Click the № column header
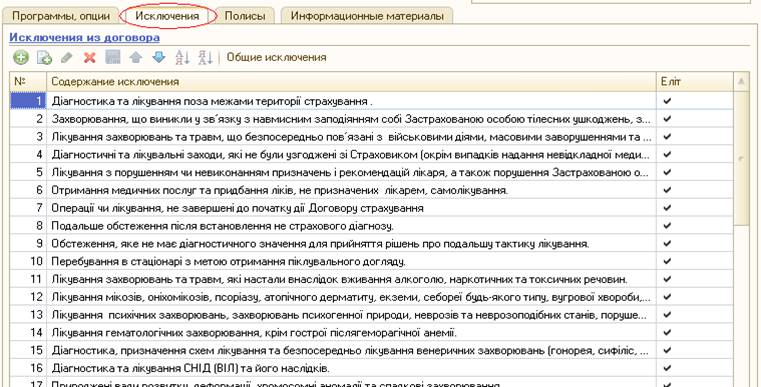The height and width of the screenshot is (387, 761). (x=28, y=81)
